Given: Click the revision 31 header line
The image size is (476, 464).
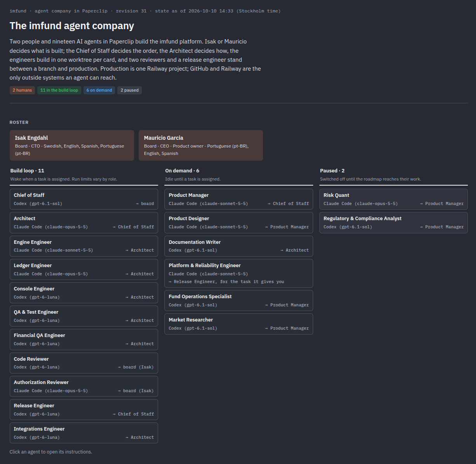Looking at the screenshot, I should coord(145,11).
